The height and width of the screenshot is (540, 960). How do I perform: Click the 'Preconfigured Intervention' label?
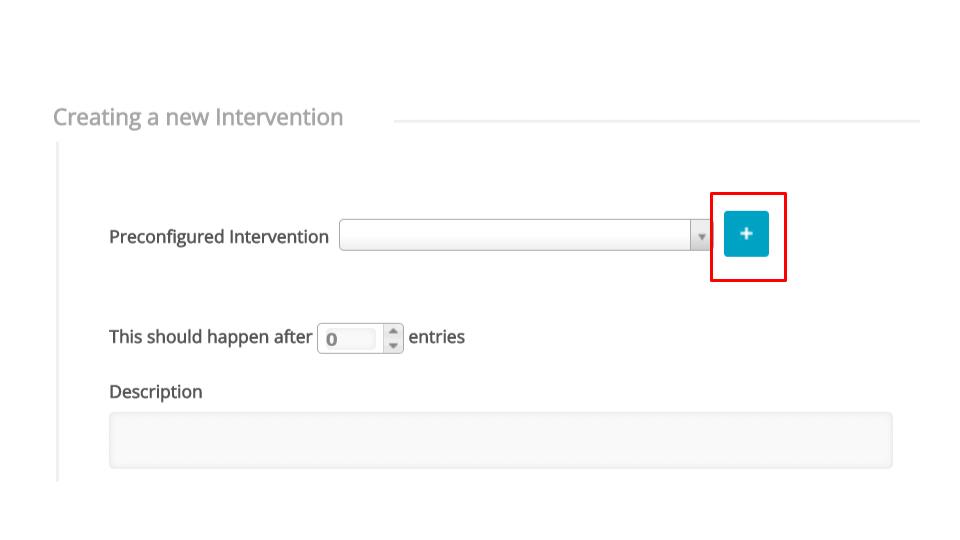(x=218, y=237)
